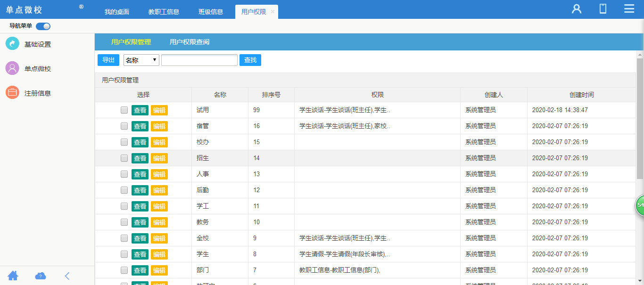
Task: Check the checkbox for 宿管 row
Action: (x=124, y=126)
